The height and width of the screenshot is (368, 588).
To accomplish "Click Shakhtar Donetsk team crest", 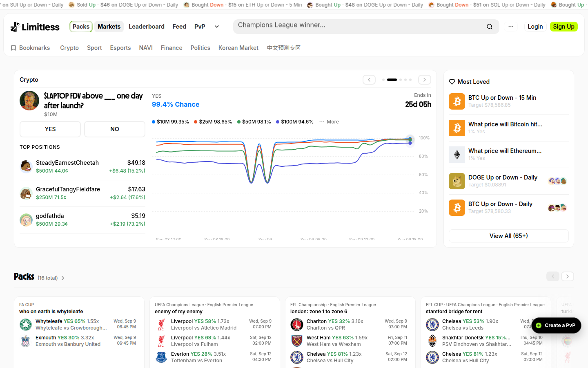I will click(x=432, y=341).
